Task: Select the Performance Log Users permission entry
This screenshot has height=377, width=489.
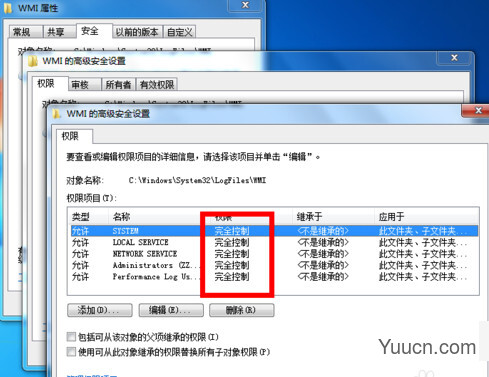Action: coord(273,276)
